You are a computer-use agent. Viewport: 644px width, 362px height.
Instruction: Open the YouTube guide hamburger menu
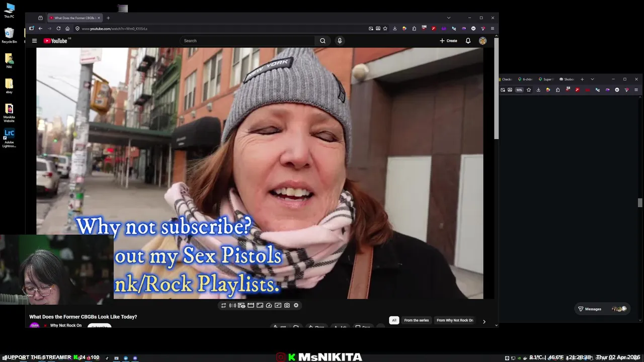point(34,41)
